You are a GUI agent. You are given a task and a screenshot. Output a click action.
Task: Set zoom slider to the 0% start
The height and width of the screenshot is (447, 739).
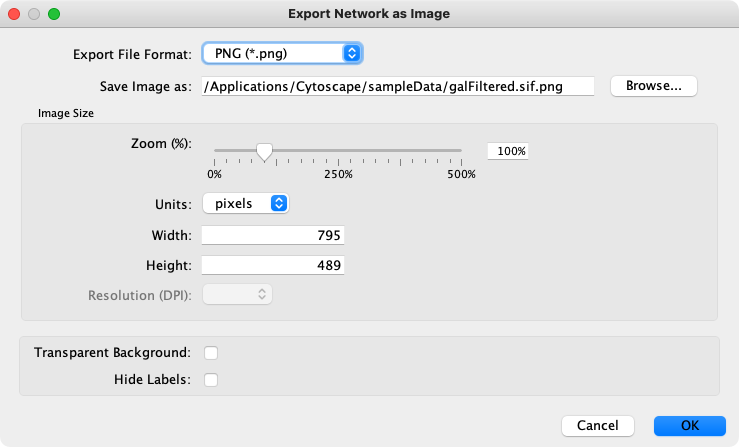click(215, 151)
